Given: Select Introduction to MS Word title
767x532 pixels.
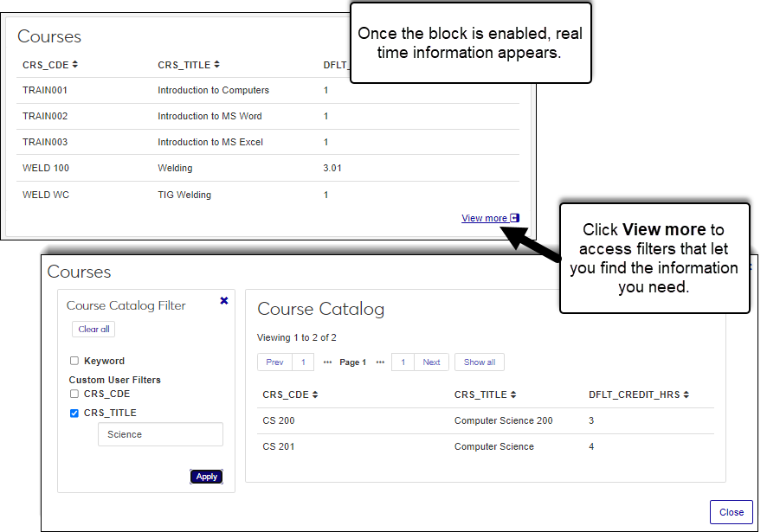Looking at the screenshot, I should pyautogui.click(x=209, y=116).
